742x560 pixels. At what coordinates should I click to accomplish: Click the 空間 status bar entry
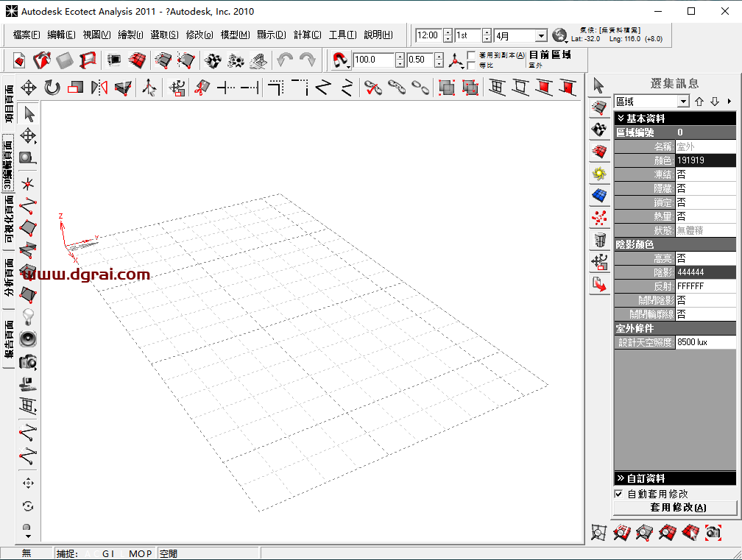[169, 553]
